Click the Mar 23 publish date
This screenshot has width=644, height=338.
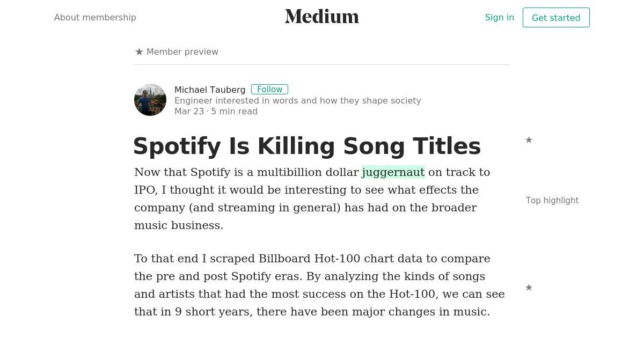[x=189, y=111]
